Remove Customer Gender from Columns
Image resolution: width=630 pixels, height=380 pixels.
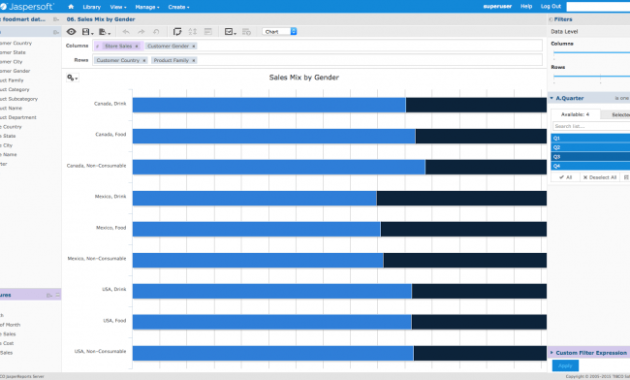193,46
